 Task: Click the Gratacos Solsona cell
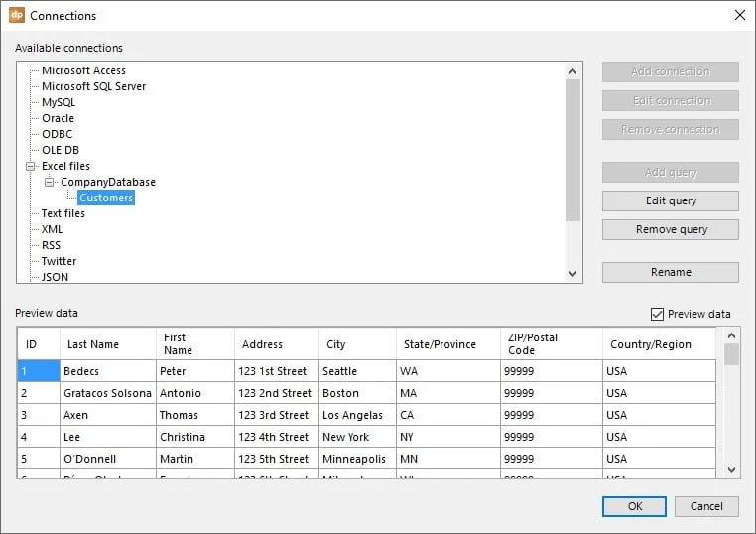coord(108,393)
